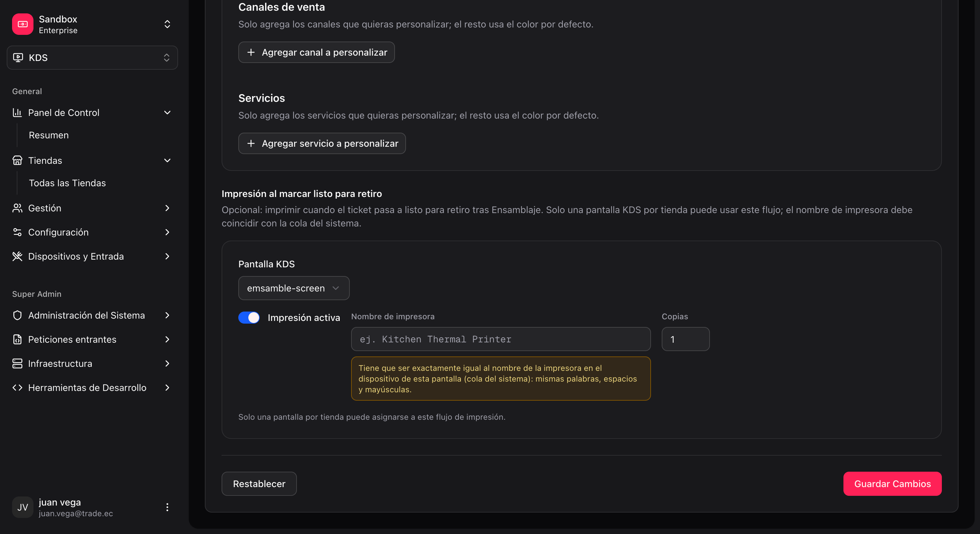Image resolution: width=980 pixels, height=534 pixels.
Task: Click the JV user avatar
Action: tap(22, 507)
